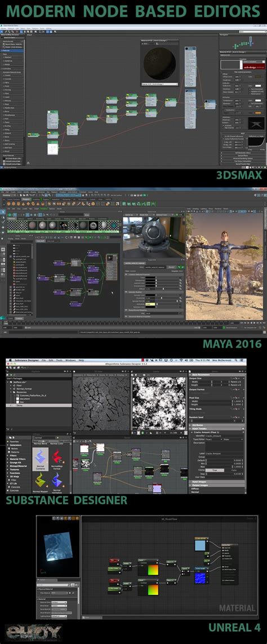
Task: Click the Wi-Fi icon in the macOS menu bar
Action: coord(181,360)
